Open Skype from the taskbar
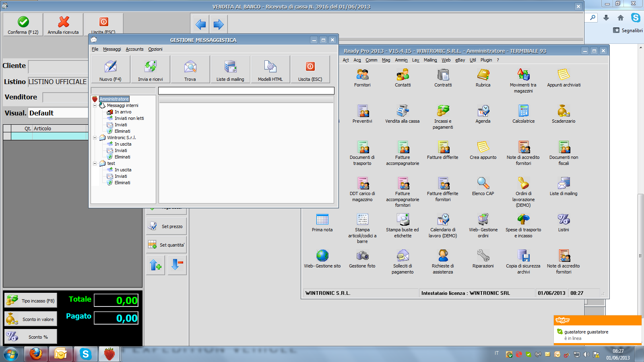 [x=85, y=354]
